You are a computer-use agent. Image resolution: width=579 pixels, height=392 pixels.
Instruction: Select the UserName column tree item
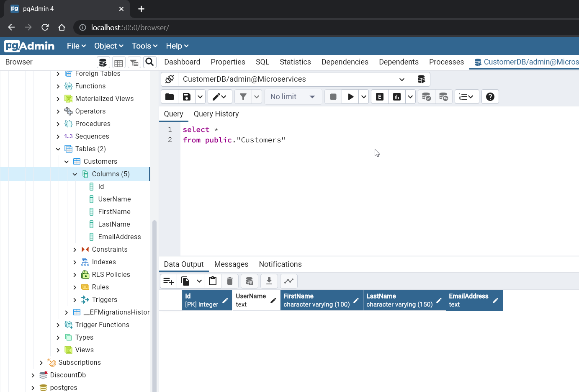[114, 199]
